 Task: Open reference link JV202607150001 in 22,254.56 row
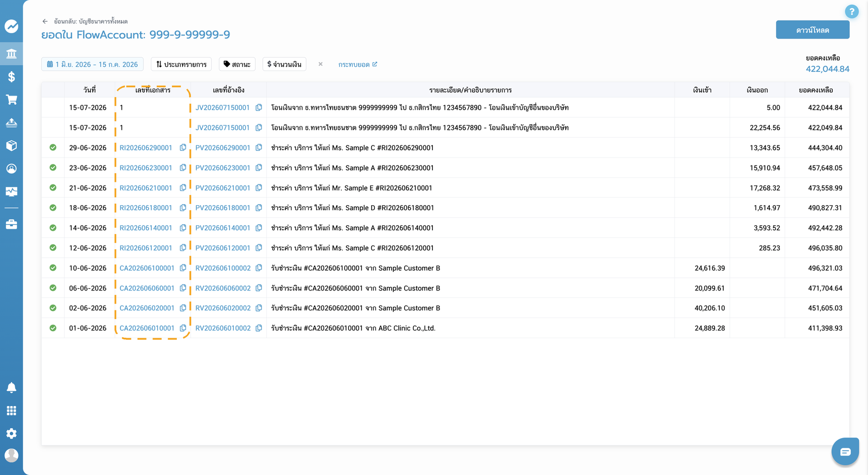tap(222, 128)
